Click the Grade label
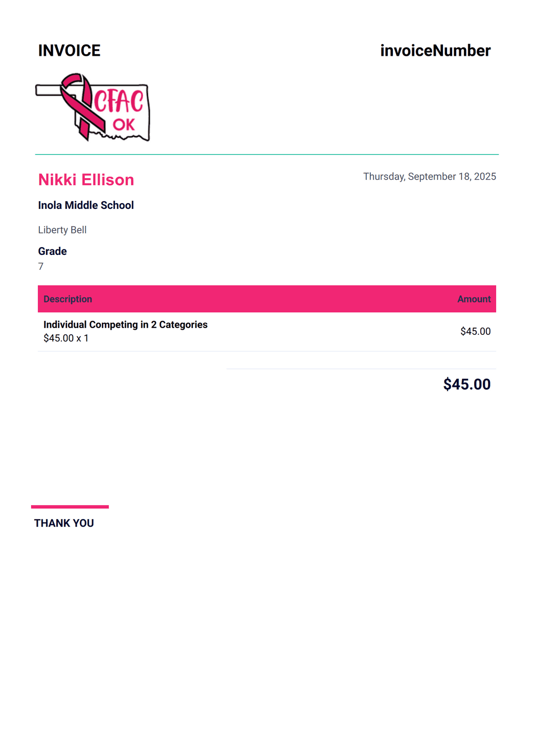 [x=52, y=251]
